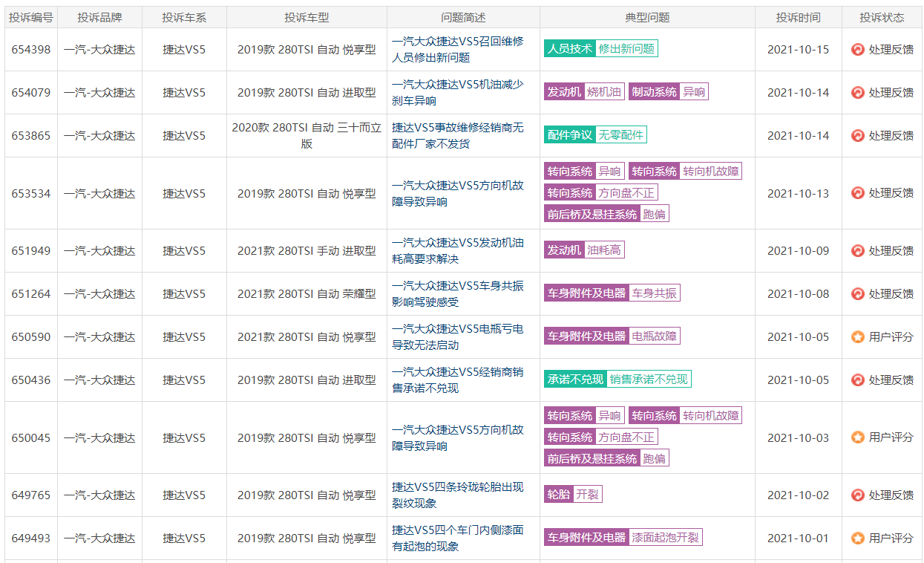
Task: Click complaint number 651949
Action: [x=31, y=251]
